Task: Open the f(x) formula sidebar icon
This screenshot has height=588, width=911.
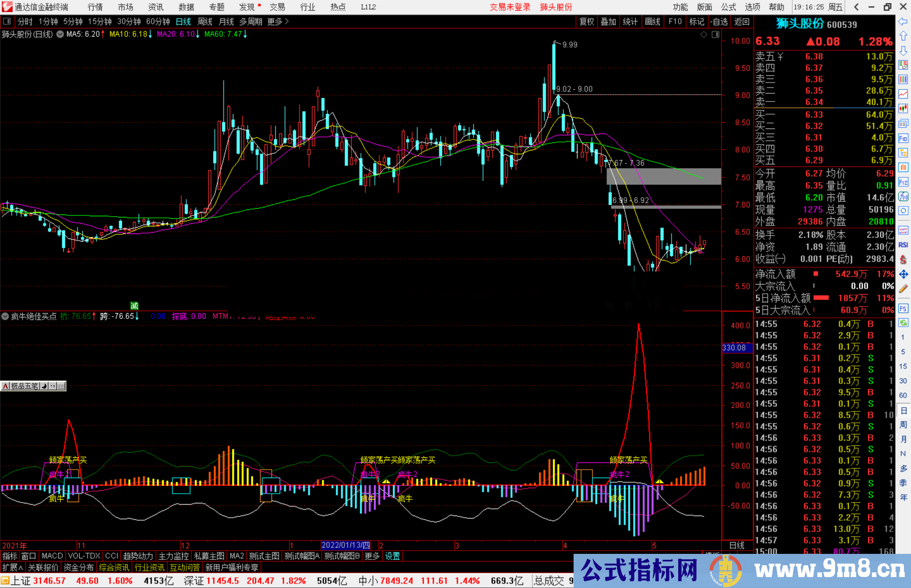Action: tap(903, 196)
